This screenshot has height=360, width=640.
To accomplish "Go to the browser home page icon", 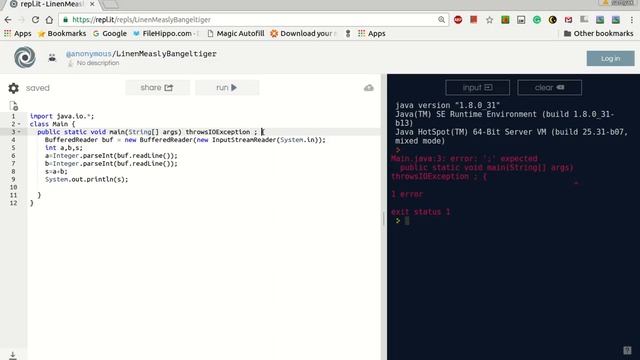I will pos(49,20).
